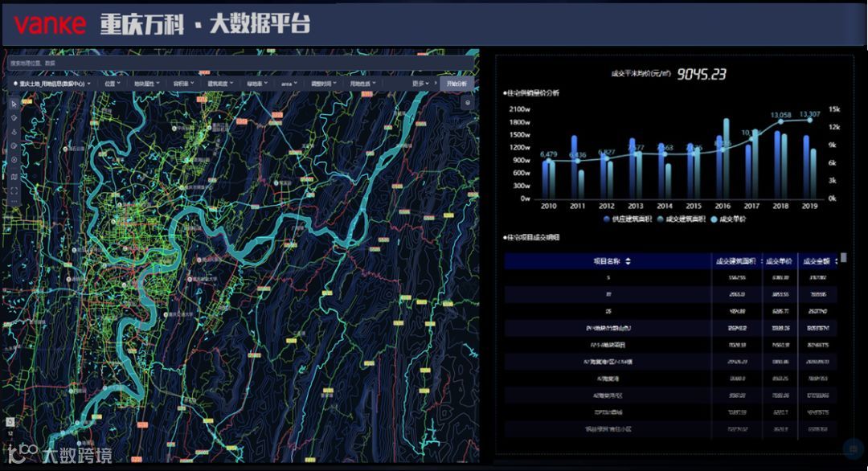Expand the 地块属性 filter dropdown
Image resolution: width=868 pixels, height=471 pixels.
click(147, 84)
